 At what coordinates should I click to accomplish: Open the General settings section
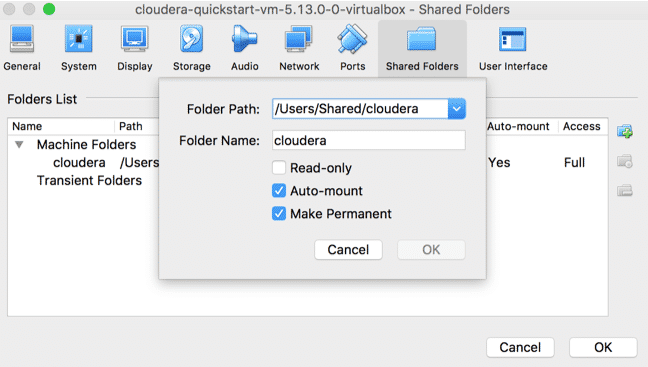(22, 48)
